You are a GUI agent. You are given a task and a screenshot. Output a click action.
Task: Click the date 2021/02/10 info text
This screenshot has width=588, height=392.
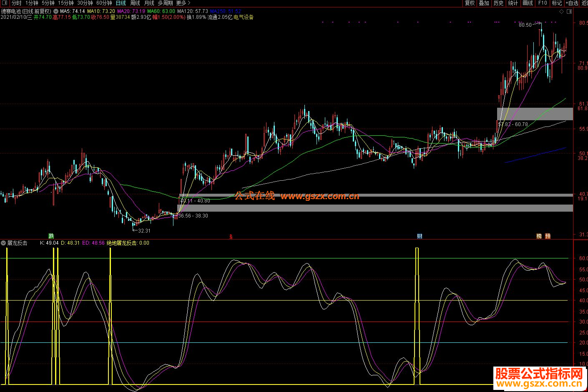tap(16, 17)
